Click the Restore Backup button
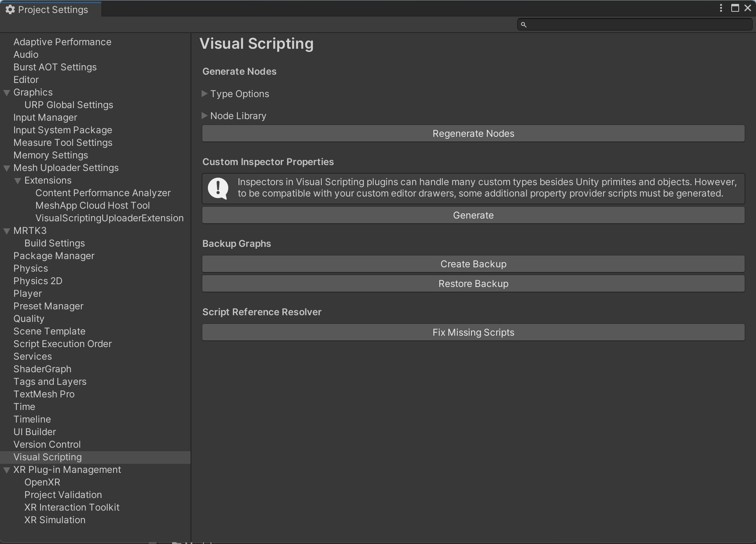756x544 pixels. 473,283
